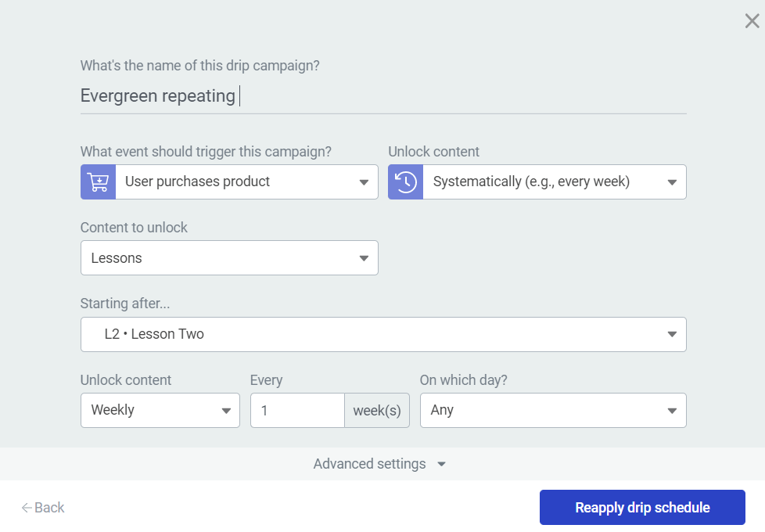The width and height of the screenshot is (765, 532).
Task: Click the left arrow beside Back
Action: (27, 508)
